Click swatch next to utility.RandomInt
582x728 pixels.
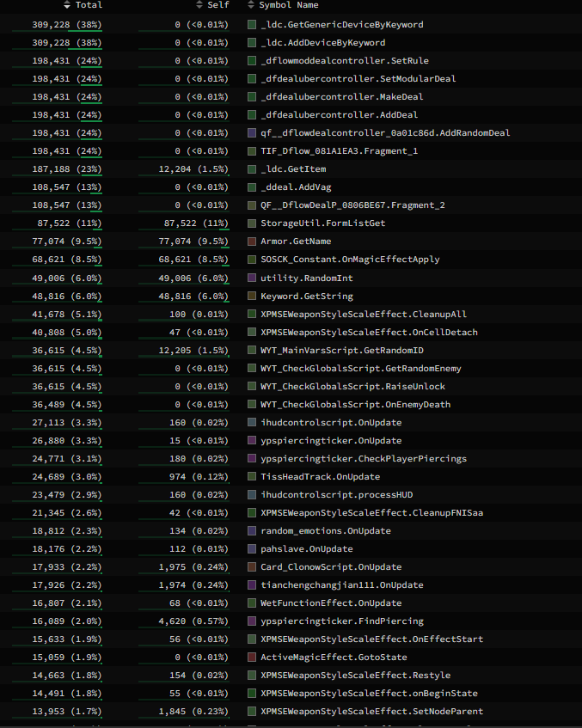pos(252,278)
